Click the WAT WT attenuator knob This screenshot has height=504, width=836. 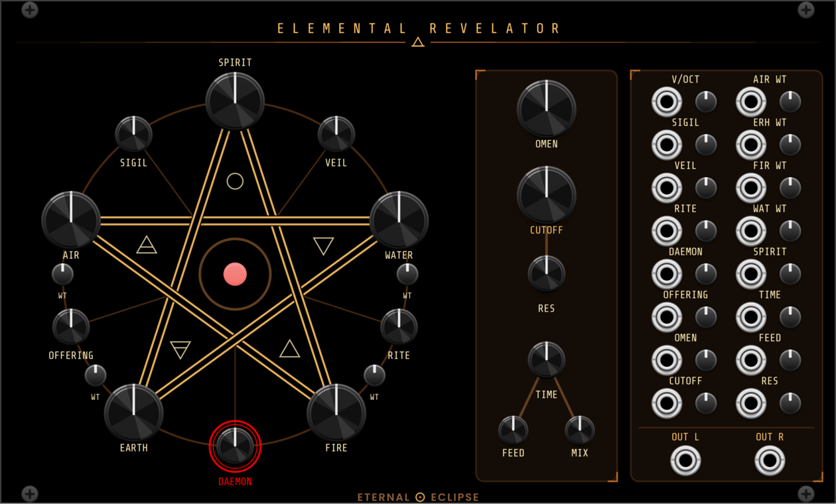790,231
